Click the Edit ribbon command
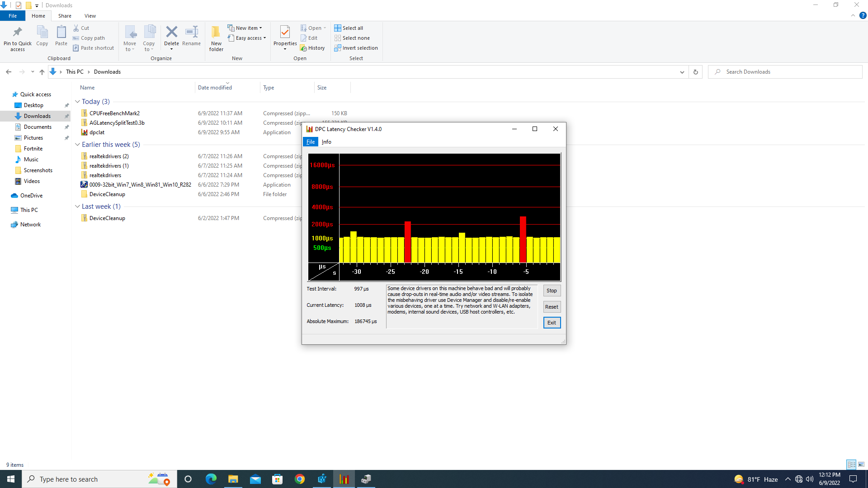868x488 pixels. [x=309, y=38]
